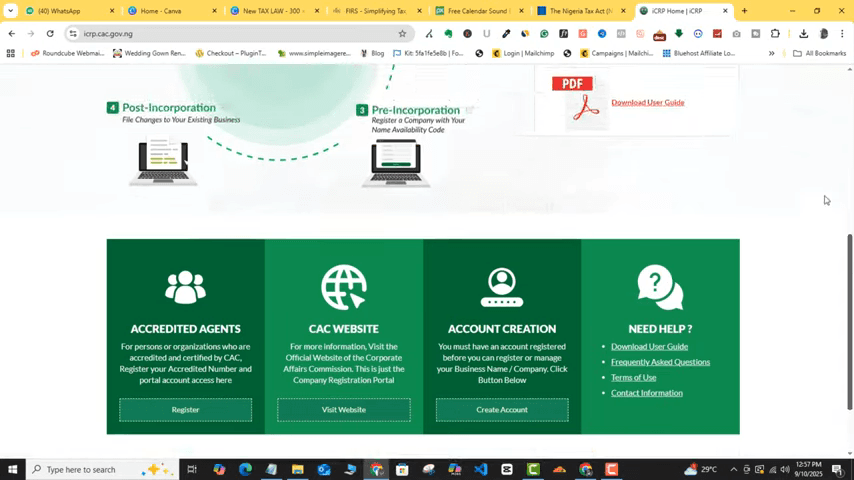
Task: Open the Chrome extensions puzzle icon
Action: pos(775,34)
